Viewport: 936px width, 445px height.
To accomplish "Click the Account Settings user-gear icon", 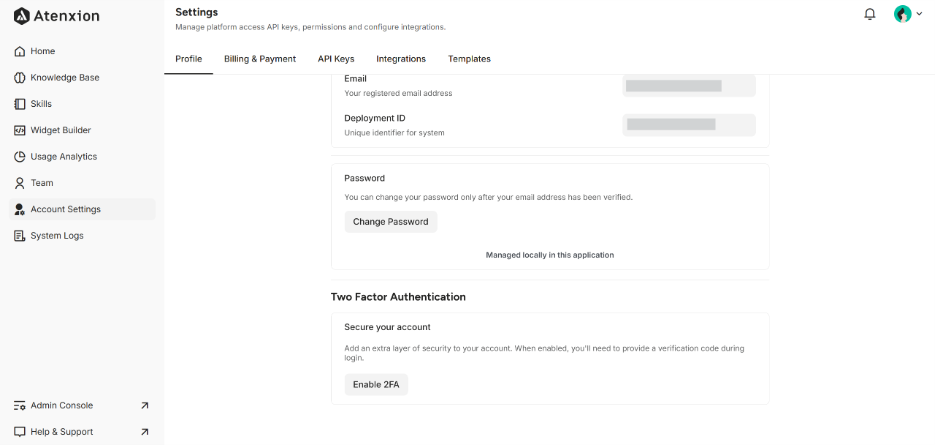I will (x=20, y=209).
